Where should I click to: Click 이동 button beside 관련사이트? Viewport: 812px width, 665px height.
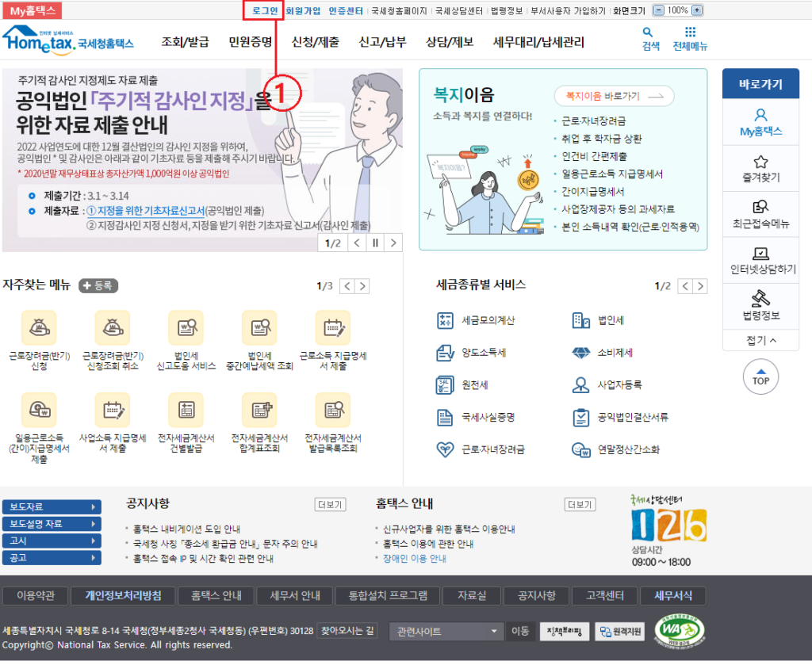[x=520, y=632]
